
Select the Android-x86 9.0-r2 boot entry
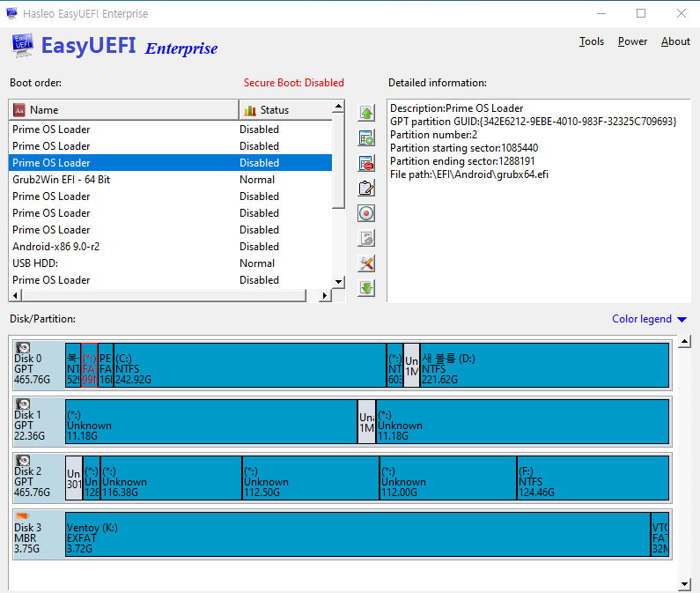tap(170, 247)
